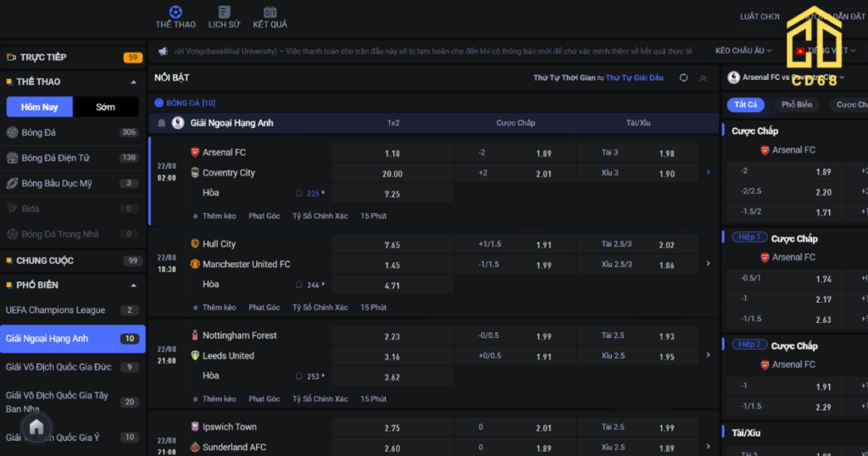Expand 235 more markets for Arsenal match
The image size is (868, 456).
[315, 193]
